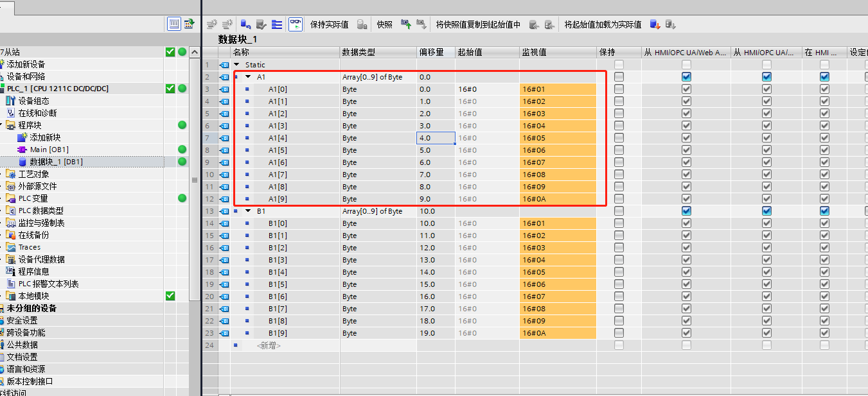The width and height of the screenshot is (868, 396).
Task: Click first icon after 将快照值复制到起始值中
Action: [x=534, y=24]
